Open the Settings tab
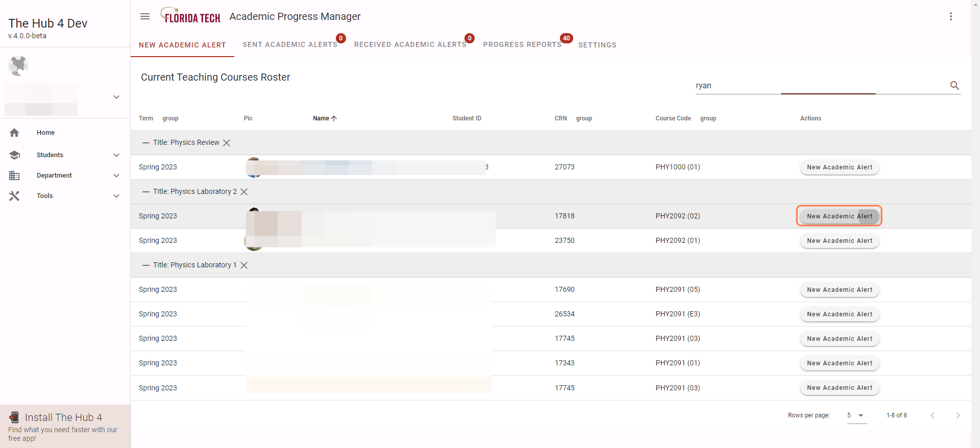This screenshot has width=980, height=448. 597,45
